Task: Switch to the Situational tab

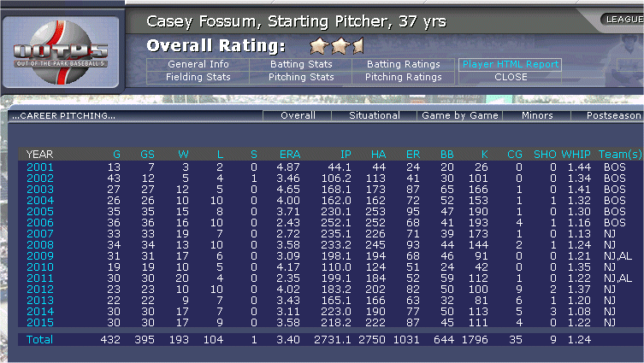Action: tap(374, 115)
